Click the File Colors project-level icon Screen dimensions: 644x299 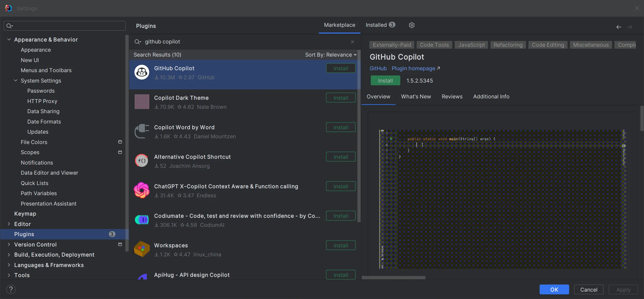pos(120,142)
